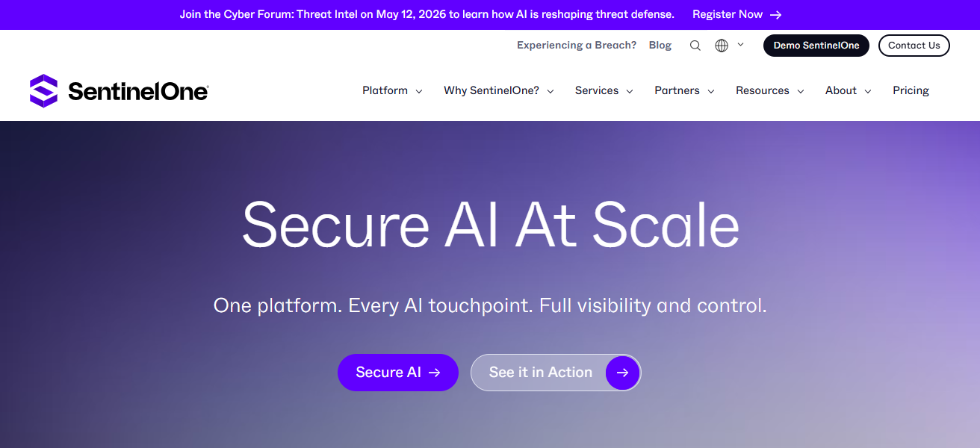Screen dimensions: 980x448
Task: Click Register Now in the banner
Action: click(x=728, y=14)
